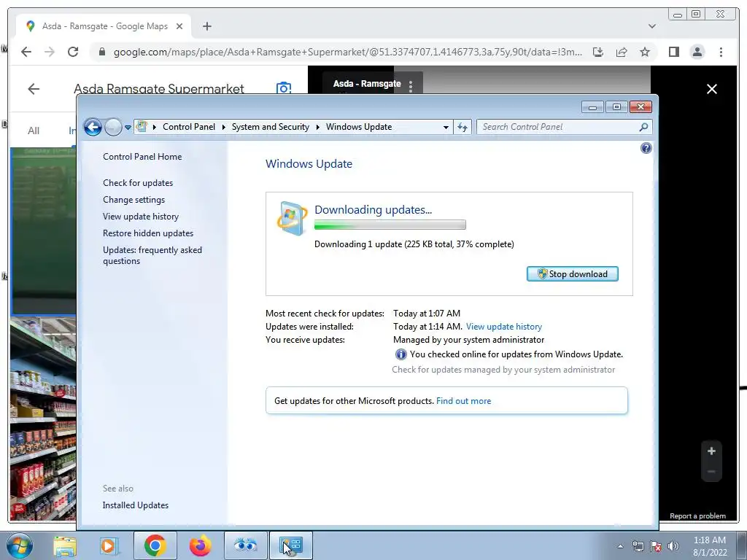Select the Asda - Ramsgate Google Maps tab
Viewport: 747px width, 560px height.
(104, 26)
